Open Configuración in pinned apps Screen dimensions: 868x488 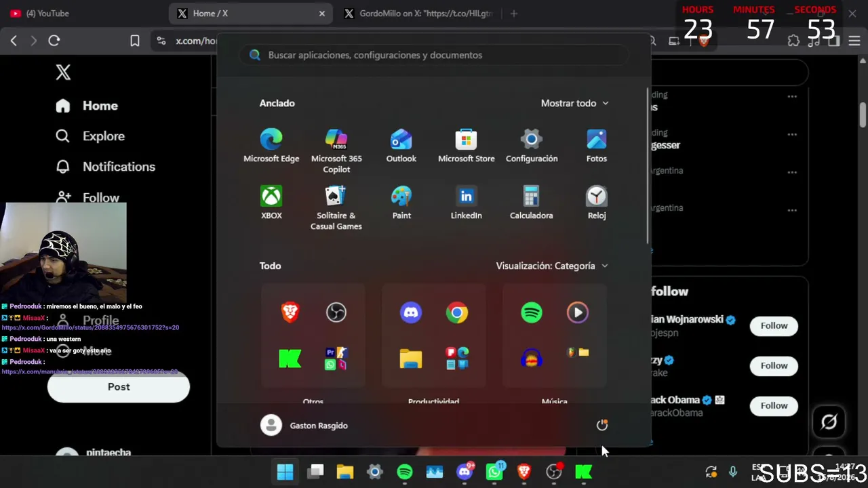click(532, 146)
